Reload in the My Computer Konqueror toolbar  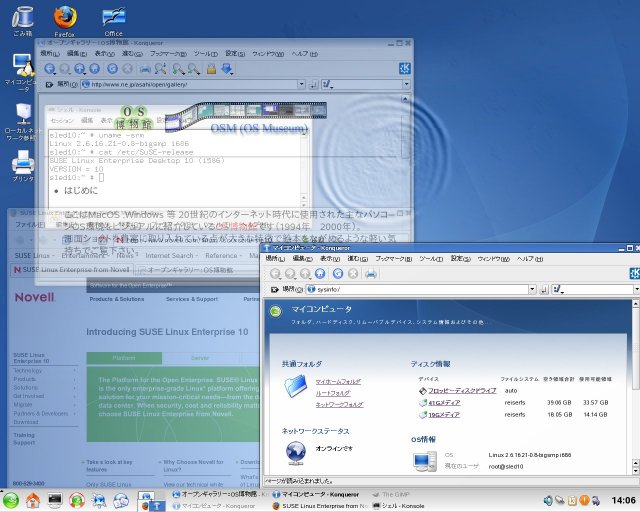click(x=338, y=274)
